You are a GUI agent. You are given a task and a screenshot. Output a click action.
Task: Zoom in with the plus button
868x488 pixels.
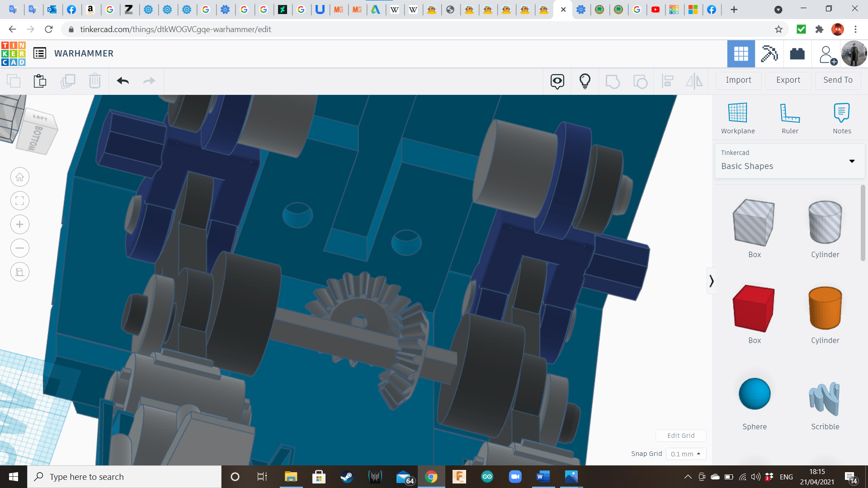click(x=20, y=225)
